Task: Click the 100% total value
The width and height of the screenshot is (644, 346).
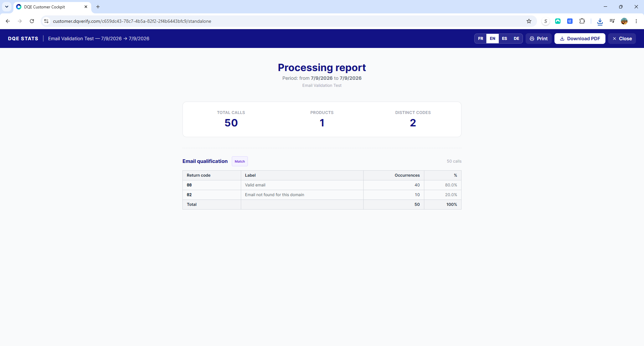Action: [x=452, y=205]
